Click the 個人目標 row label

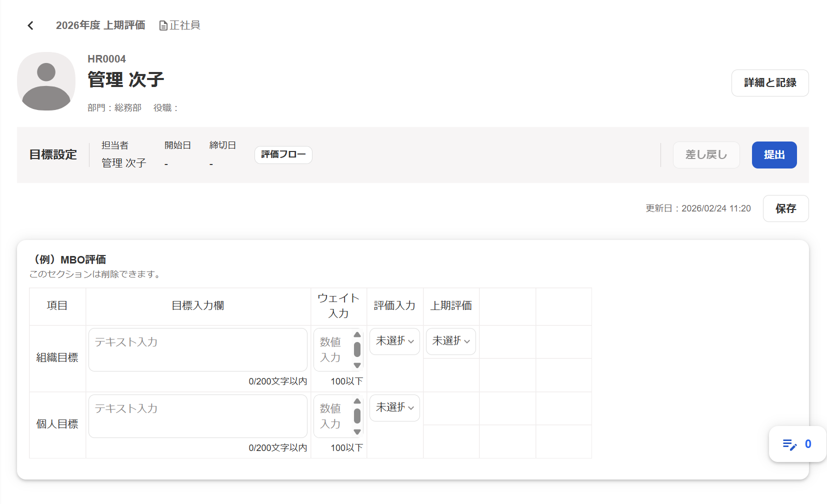(x=57, y=424)
